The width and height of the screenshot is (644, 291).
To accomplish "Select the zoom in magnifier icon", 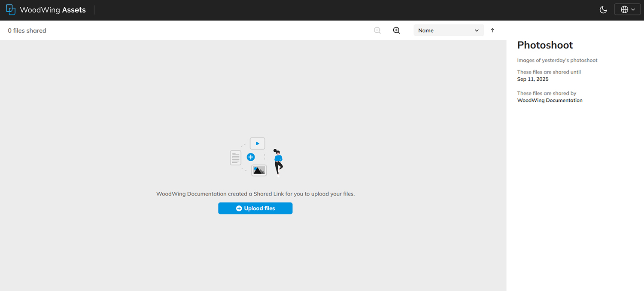I will [x=396, y=30].
